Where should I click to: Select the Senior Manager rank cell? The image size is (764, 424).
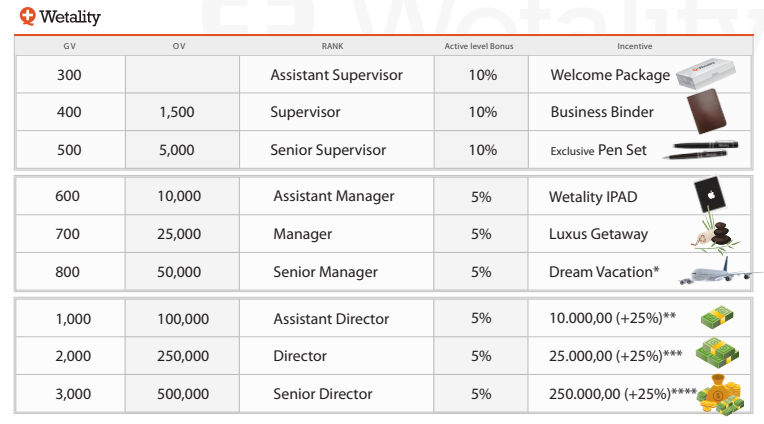(x=325, y=272)
